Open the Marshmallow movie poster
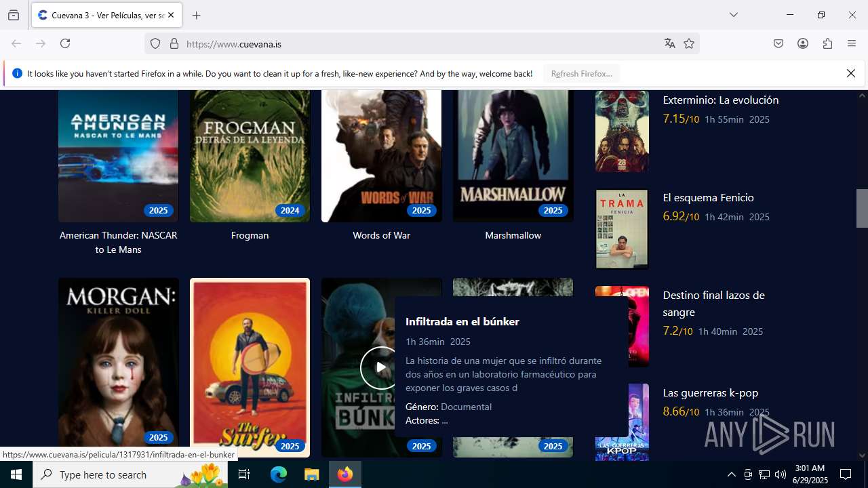Image resolution: width=868 pixels, height=488 pixels. [x=513, y=156]
